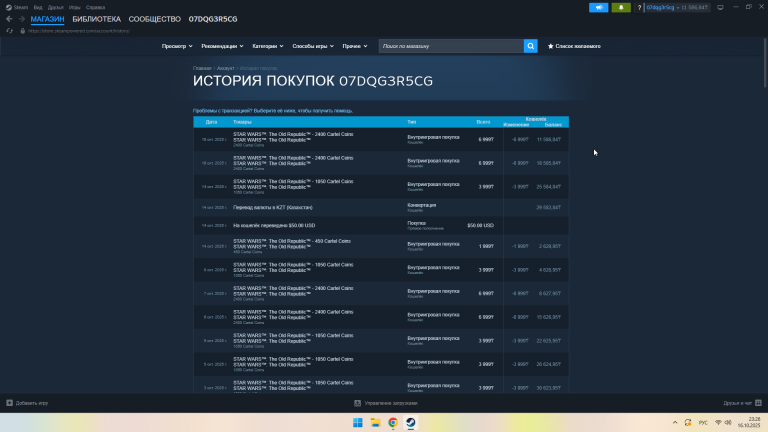Open the Друзья menu
Screen dimensions: 768x432
(x=55, y=7)
